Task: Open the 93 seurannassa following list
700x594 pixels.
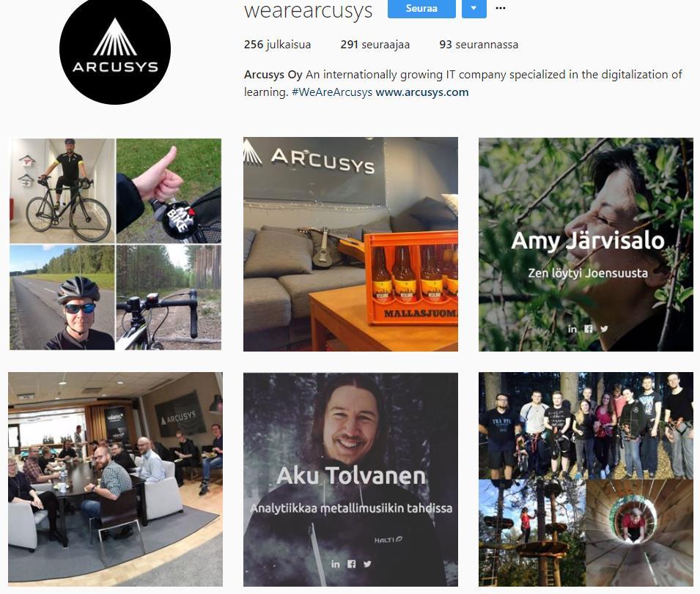Action: 479,45
